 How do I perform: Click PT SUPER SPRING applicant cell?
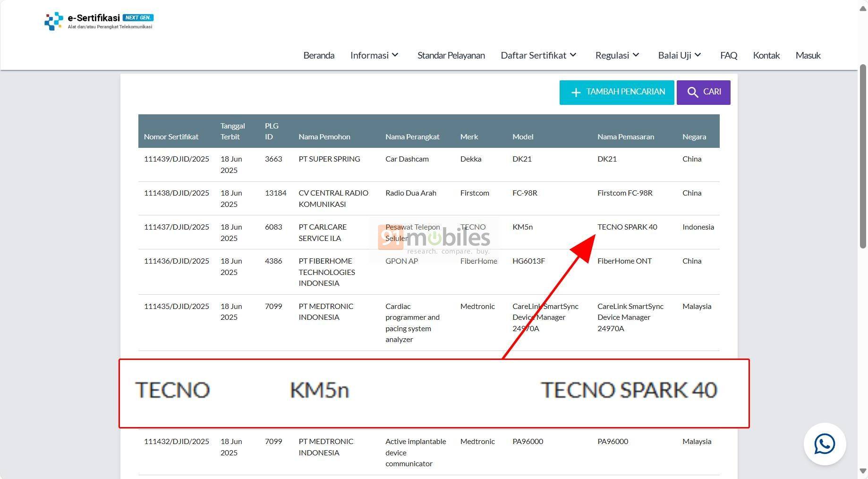tap(329, 159)
